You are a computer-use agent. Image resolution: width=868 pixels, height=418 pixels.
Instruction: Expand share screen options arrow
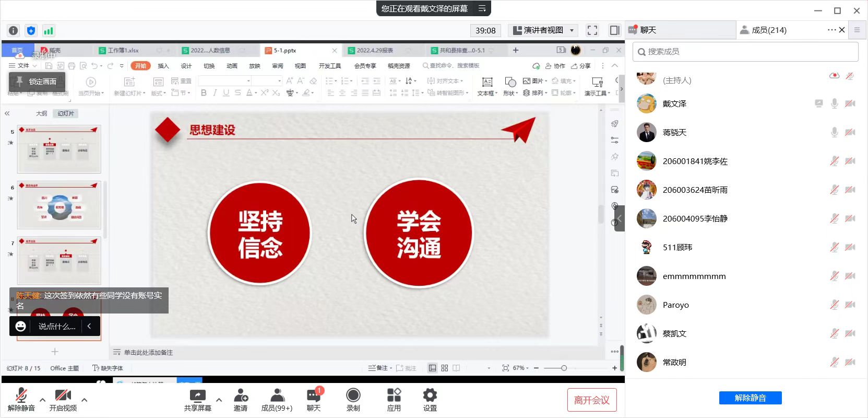click(x=219, y=400)
